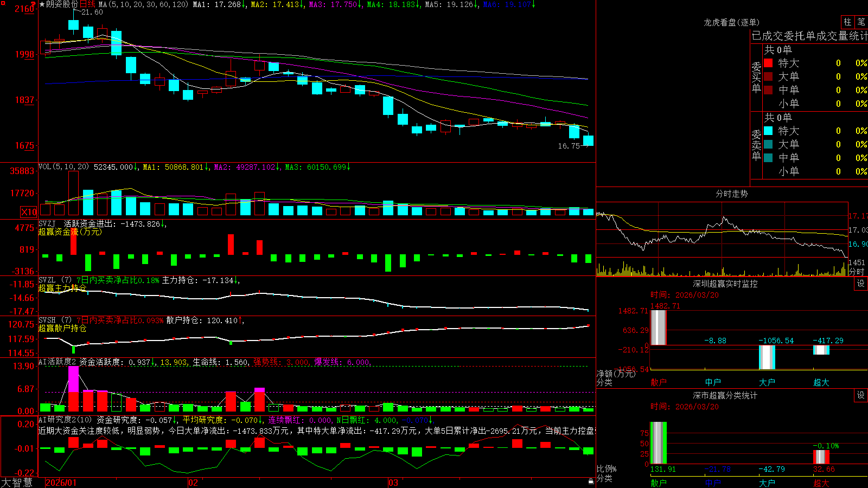This screenshot has height=488, width=868.
Task: Click the 朗姿股份 stock name
Action: point(62,4)
